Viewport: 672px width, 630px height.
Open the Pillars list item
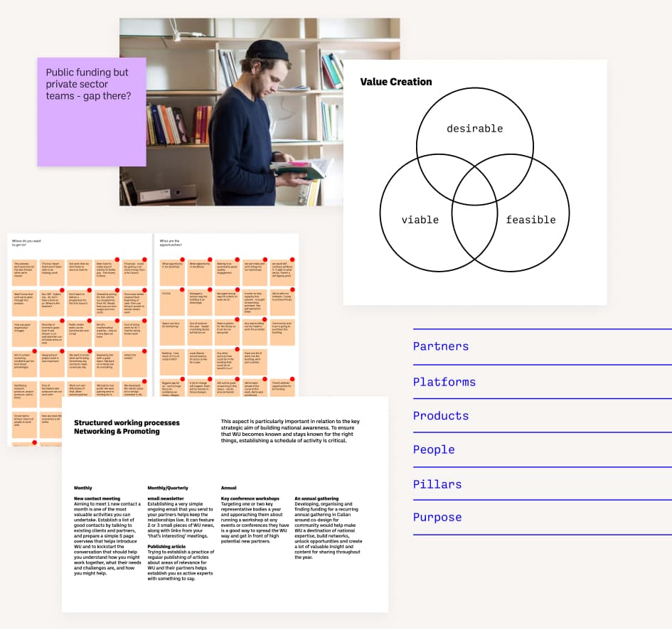coord(542,484)
